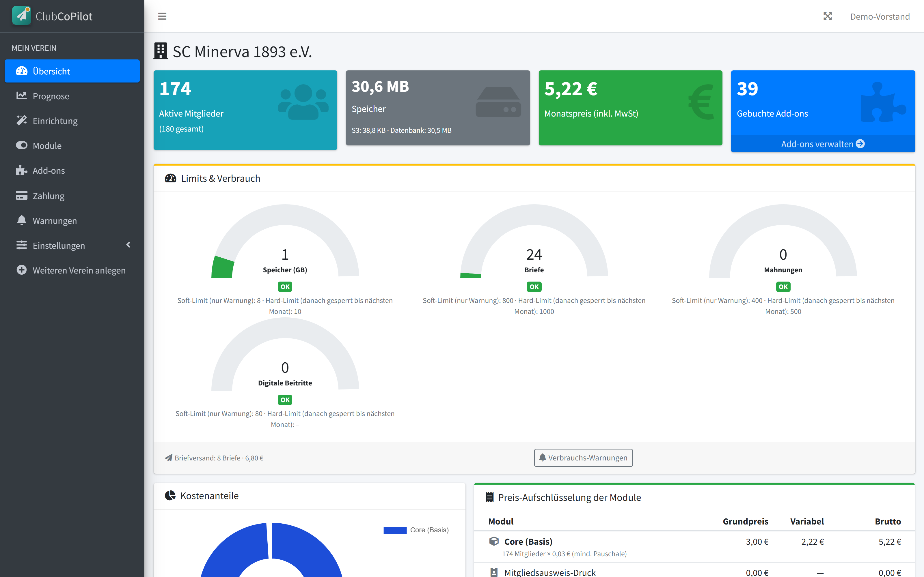
Task: Click the Verbrauchs-Warnungen button
Action: pos(583,458)
